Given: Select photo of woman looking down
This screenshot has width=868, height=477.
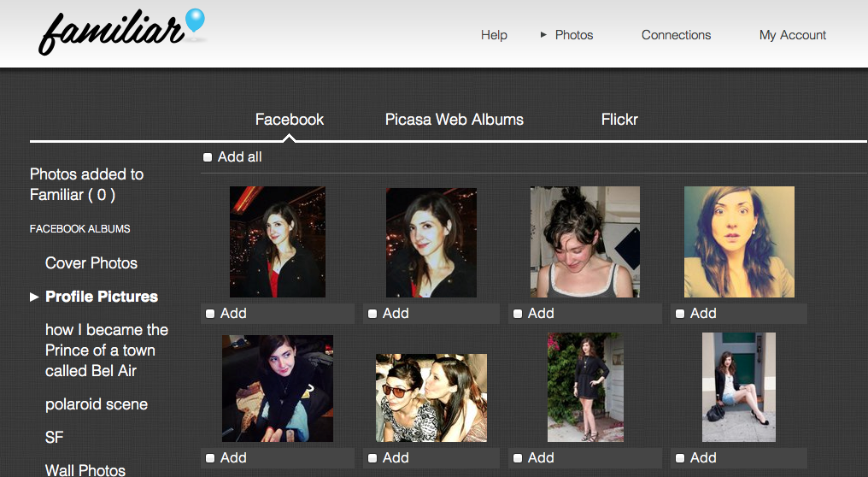Looking at the screenshot, I should tap(585, 242).
